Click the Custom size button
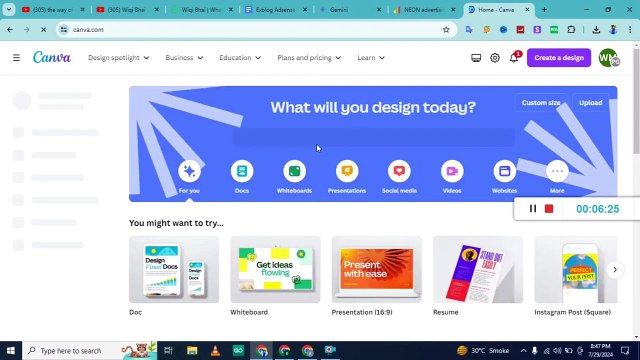The width and height of the screenshot is (640, 360). 541,102
